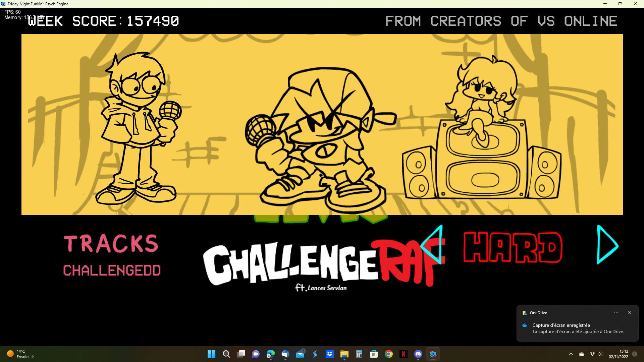Open the Start menu
The image size is (644, 362).
(212, 354)
